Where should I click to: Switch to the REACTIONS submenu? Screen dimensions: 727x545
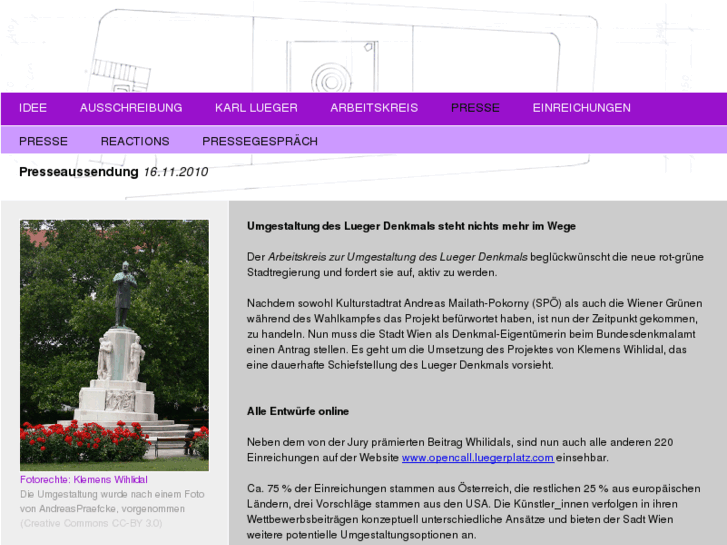coord(135,141)
